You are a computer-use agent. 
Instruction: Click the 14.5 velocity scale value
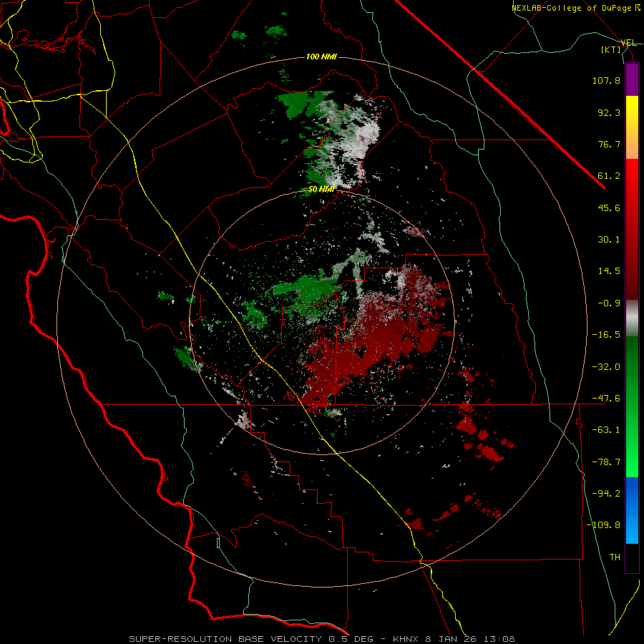(609, 271)
